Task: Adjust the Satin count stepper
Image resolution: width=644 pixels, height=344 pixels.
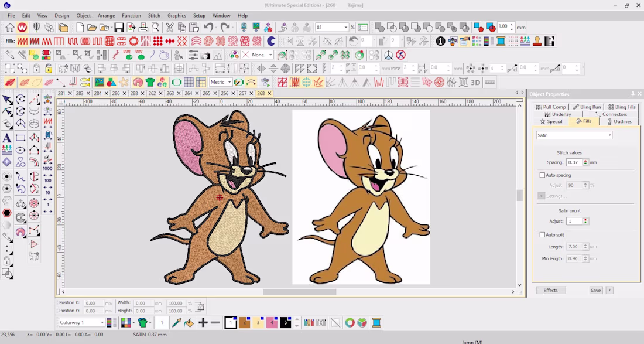Action: 585,221
